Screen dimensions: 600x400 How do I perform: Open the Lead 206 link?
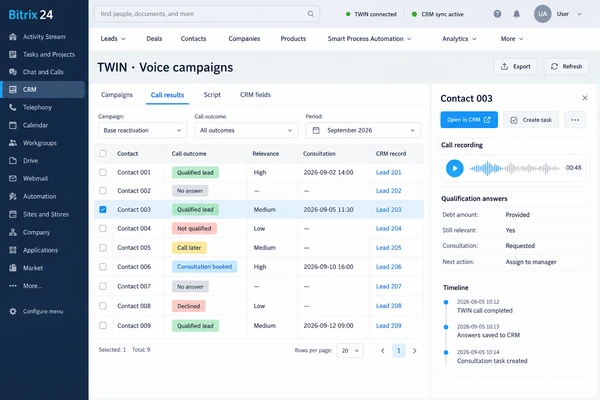point(388,267)
